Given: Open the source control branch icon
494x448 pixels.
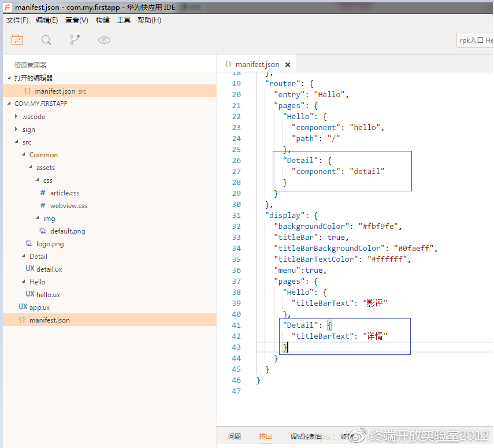Looking at the screenshot, I should (75, 40).
